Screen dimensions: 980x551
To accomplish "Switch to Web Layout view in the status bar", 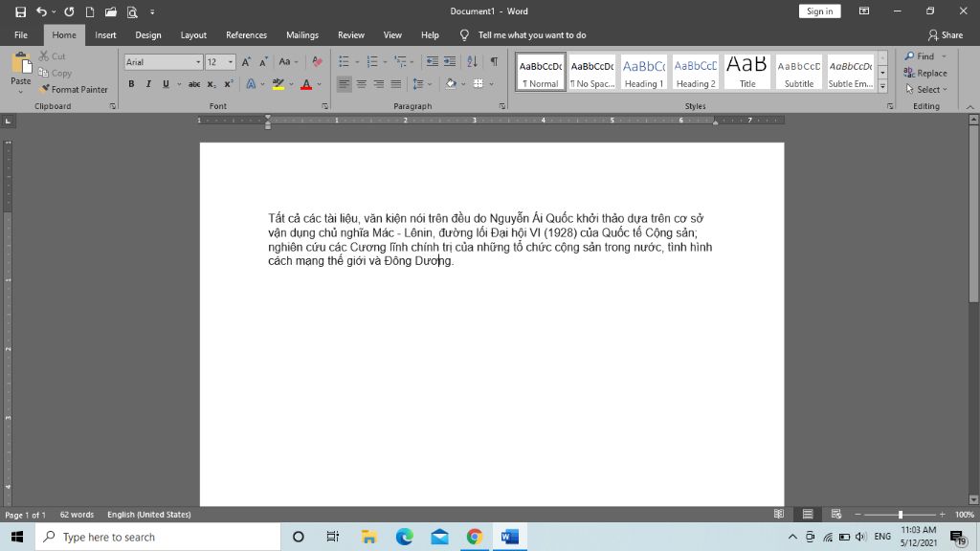I will (x=836, y=514).
